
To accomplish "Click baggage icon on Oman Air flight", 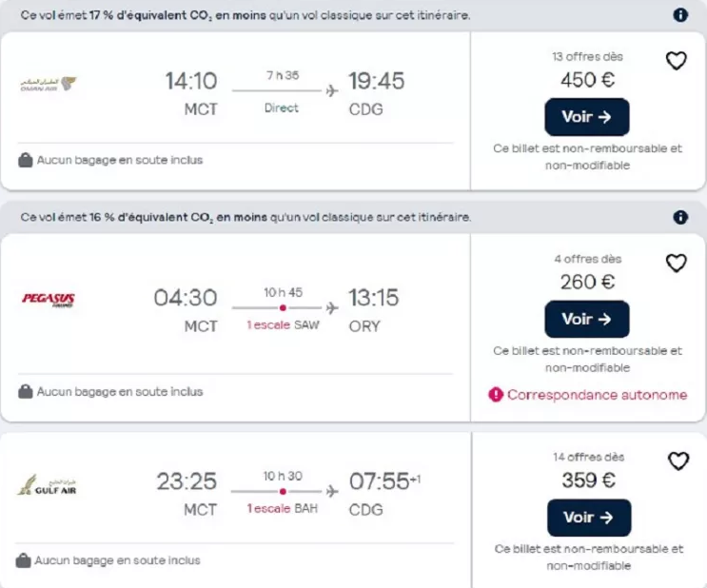I will (26, 160).
